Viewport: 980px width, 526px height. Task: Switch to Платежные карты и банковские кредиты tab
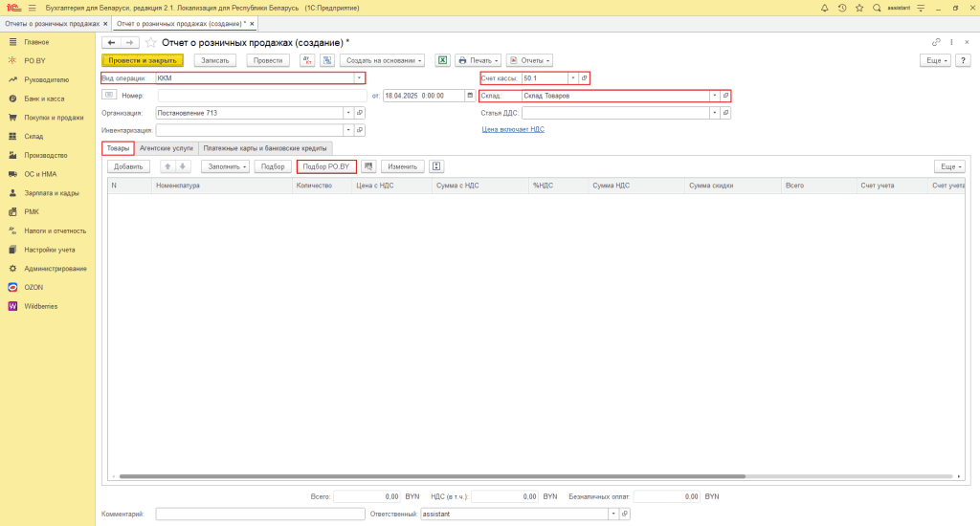coord(265,148)
